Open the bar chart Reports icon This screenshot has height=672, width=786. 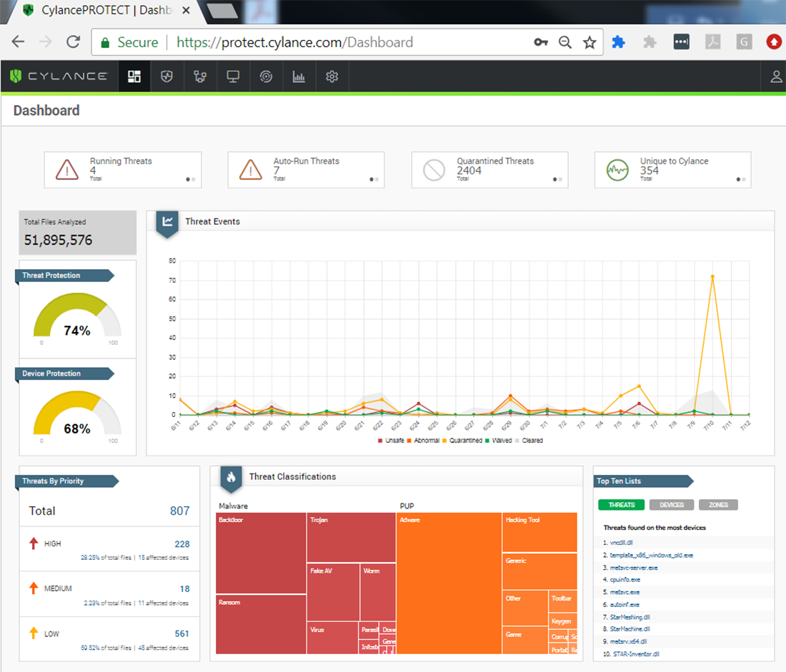point(299,76)
